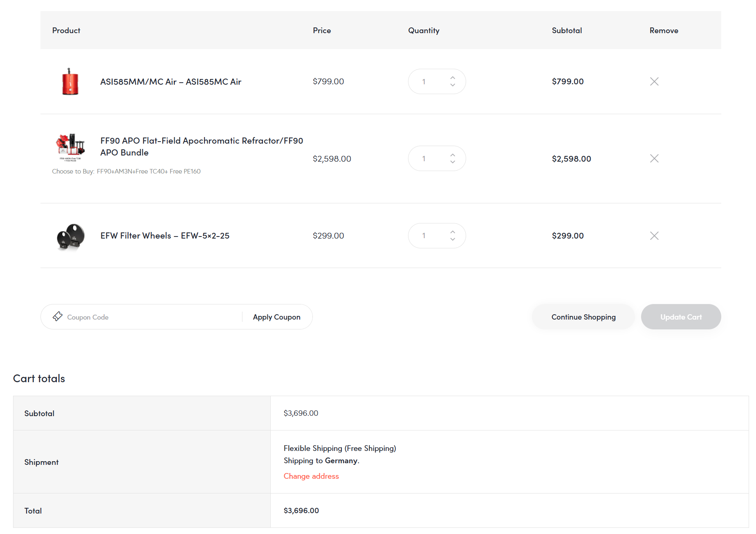This screenshot has width=756, height=534.
Task: Open ASI585MC Air product thumbnail
Action: (70, 81)
